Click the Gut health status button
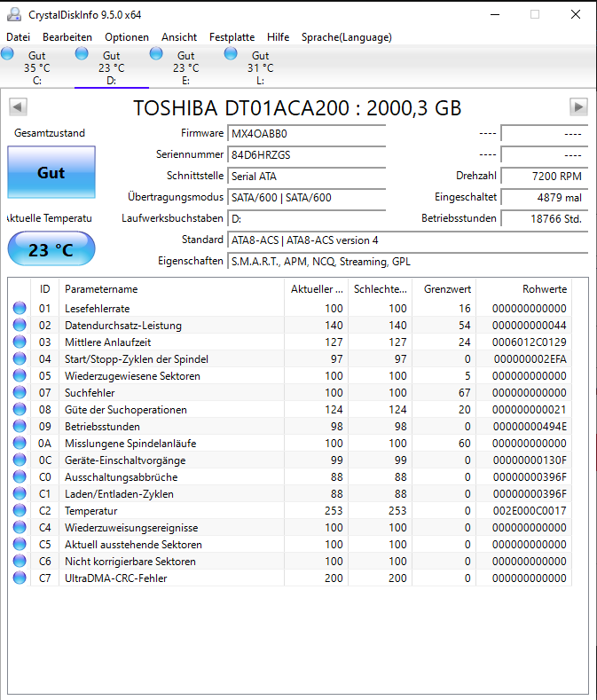The width and height of the screenshot is (597, 700). [51, 172]
